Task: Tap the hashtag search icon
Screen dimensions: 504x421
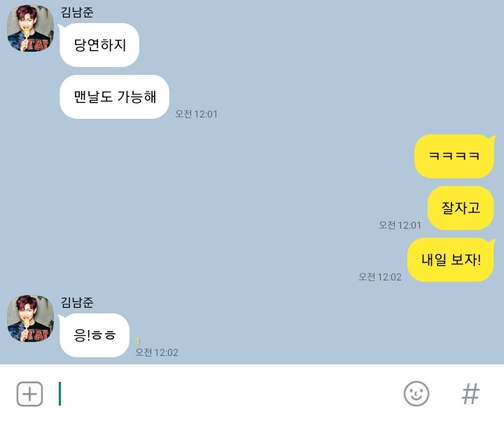Action: 470,394
